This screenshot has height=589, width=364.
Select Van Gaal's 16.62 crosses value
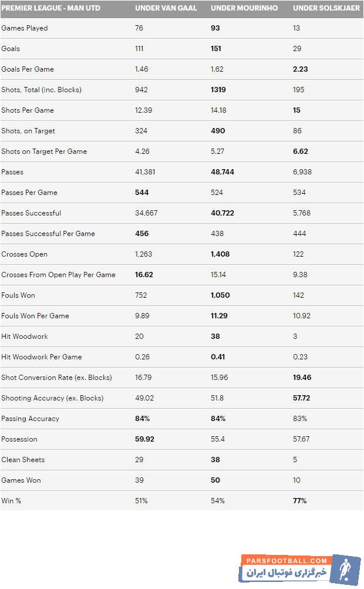[x=145, y=275]
